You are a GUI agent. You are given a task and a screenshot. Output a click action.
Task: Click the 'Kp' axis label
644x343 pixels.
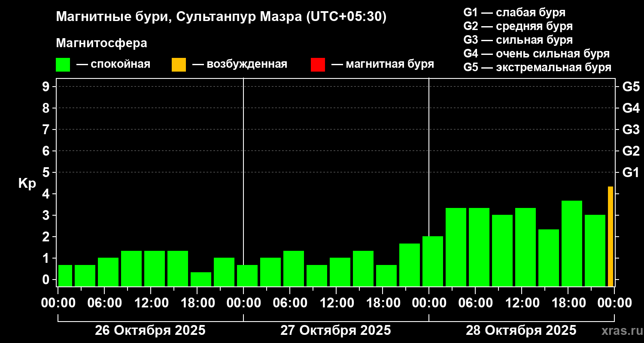pyautogui.click(x=27, y=184)
